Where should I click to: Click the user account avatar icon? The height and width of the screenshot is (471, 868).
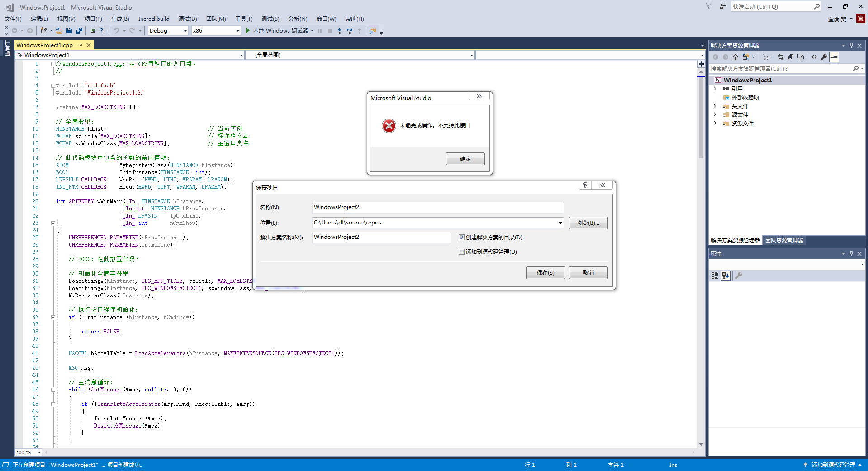tap(861, 19)
